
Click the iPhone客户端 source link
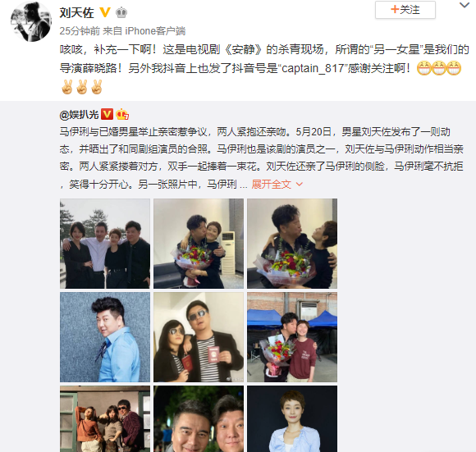tap(155, 30)
